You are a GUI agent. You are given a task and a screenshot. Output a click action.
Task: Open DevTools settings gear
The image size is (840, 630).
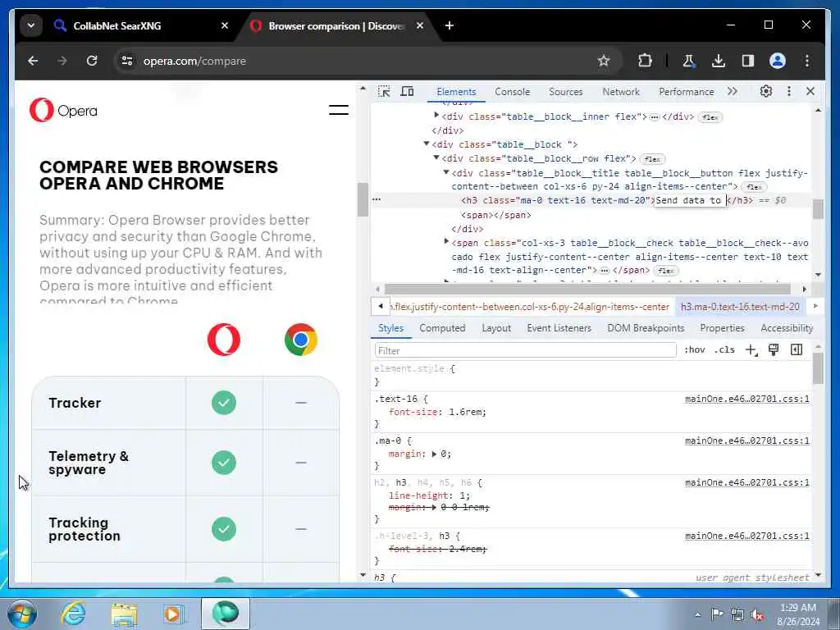coord(766,91)
